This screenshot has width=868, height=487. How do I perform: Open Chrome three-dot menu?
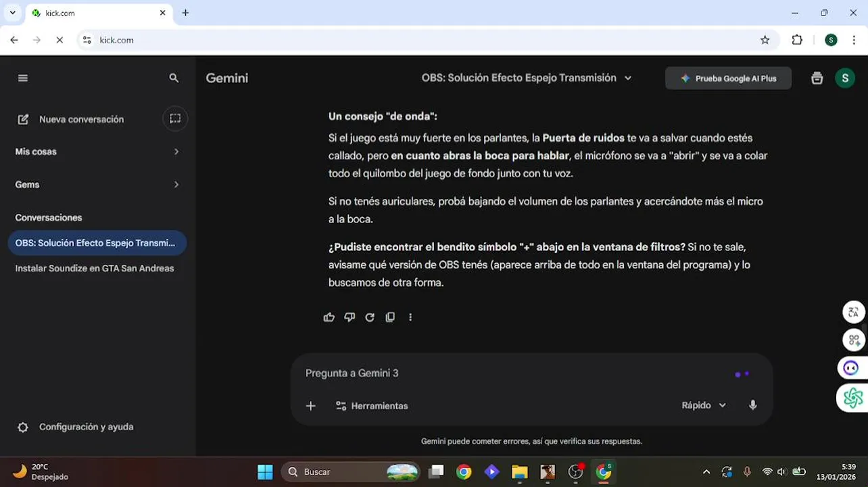tap(854, 40)
